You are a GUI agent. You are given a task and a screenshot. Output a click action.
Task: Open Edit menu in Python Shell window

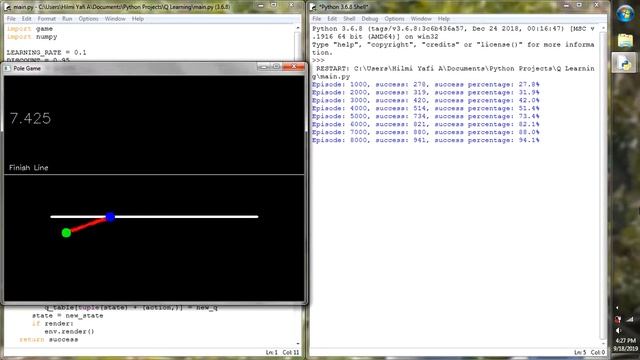[x=332, y=19]
